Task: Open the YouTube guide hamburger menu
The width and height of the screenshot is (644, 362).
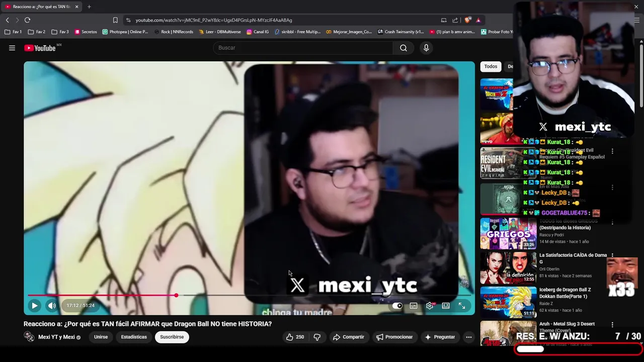Action: 12,48
